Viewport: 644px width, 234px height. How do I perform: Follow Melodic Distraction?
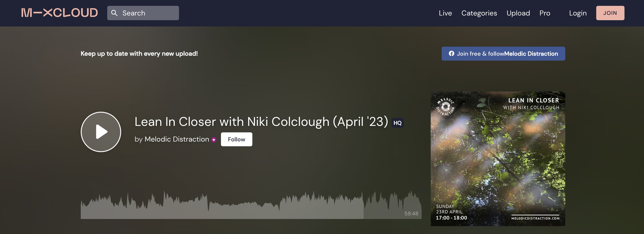[x=236, y=139]
